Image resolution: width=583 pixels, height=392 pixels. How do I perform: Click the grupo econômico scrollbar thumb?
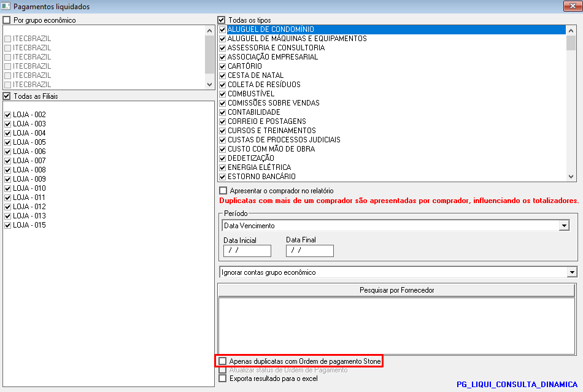(x=209, y=55)
